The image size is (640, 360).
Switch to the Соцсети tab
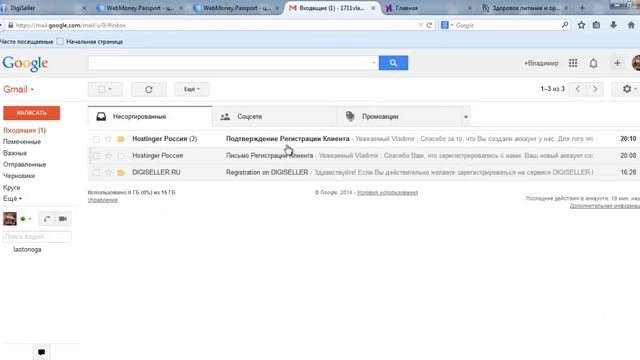pos(275,117)
